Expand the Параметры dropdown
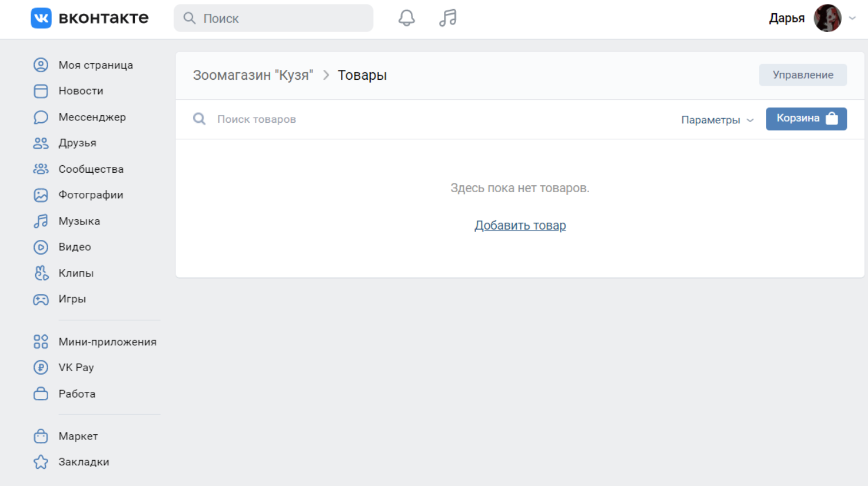The width and height of the screenshot is (868, 486). (x=717, y=120)
